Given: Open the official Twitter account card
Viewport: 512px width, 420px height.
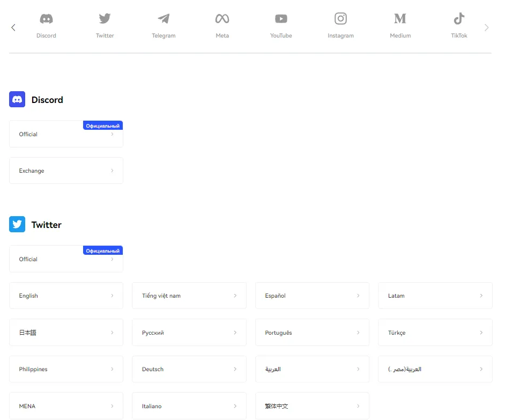Looking at the screenshot, I should point(66,259).
